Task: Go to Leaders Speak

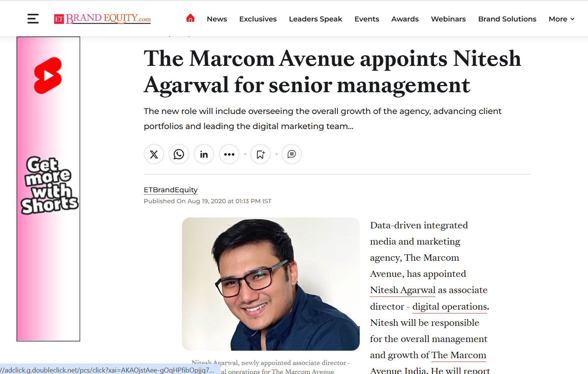Action: click(x=316, y=19)
